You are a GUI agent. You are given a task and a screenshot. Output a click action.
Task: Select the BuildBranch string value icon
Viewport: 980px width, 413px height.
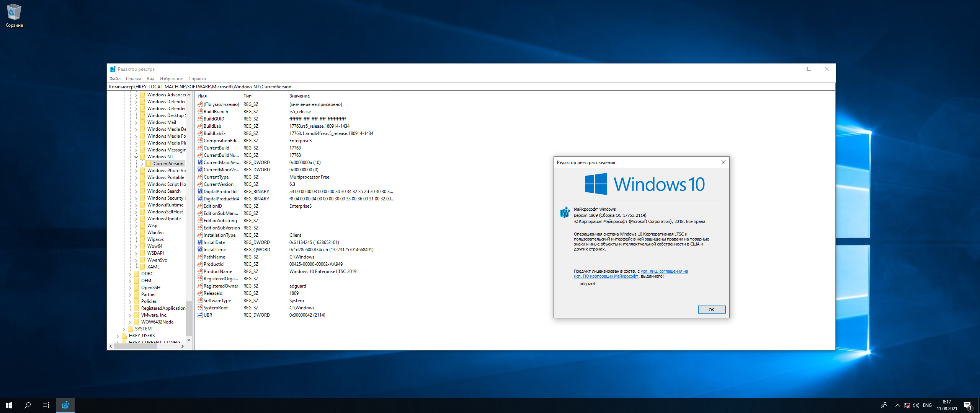pyautogui.click(x=199, y=111)
